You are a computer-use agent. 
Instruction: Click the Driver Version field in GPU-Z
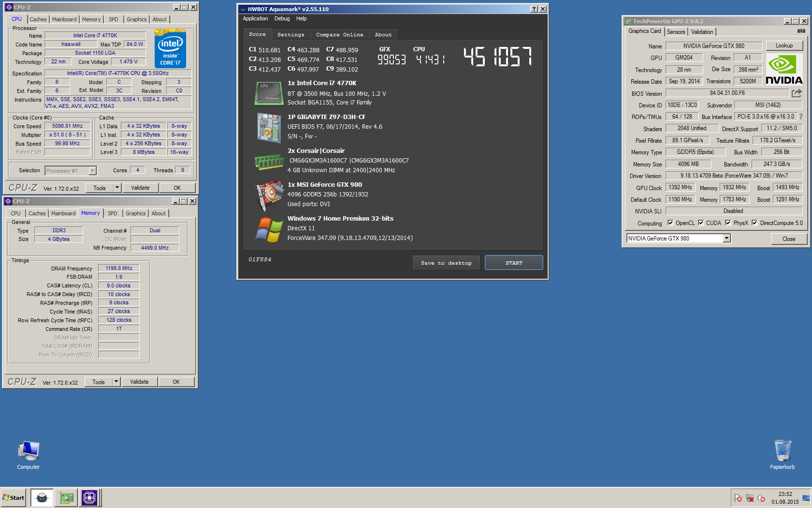[x=734, y=176]
